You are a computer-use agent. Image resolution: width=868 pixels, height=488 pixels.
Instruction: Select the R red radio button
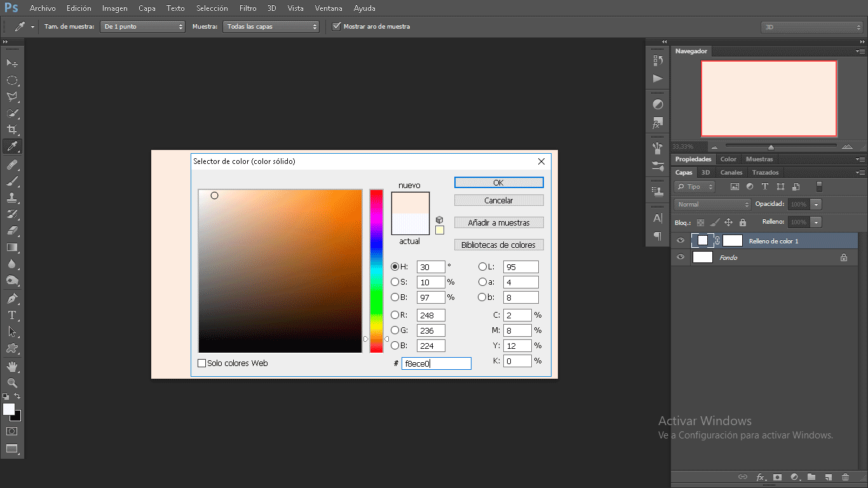395,315
